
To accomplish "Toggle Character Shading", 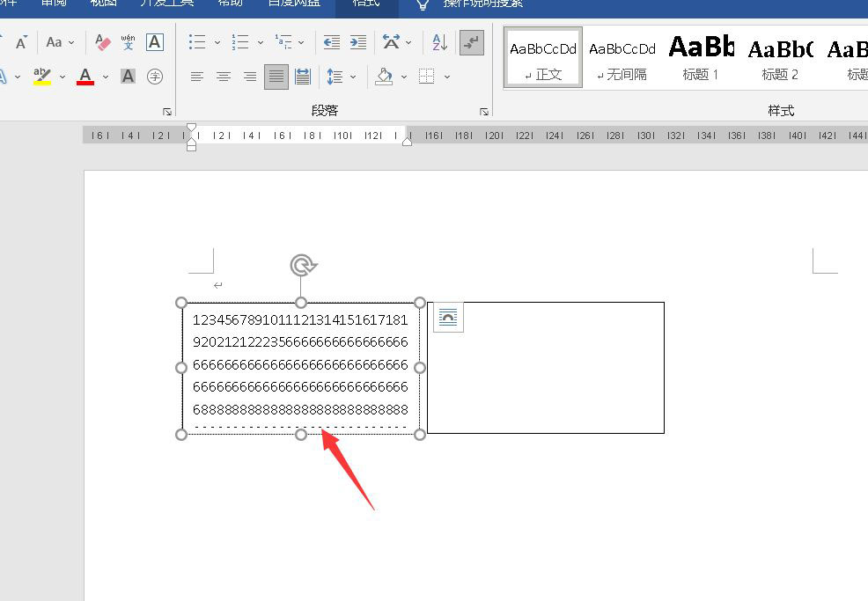I will pos(129,77).
